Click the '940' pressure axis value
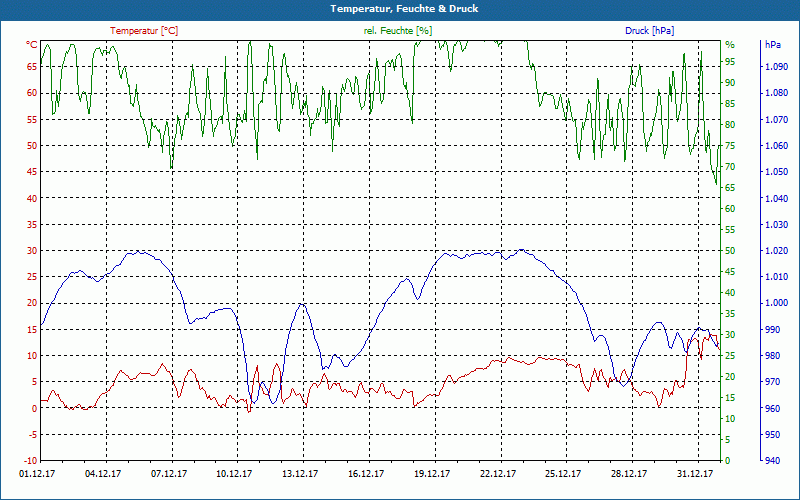This screenshot has height=500, width=800. click(773, 461)
